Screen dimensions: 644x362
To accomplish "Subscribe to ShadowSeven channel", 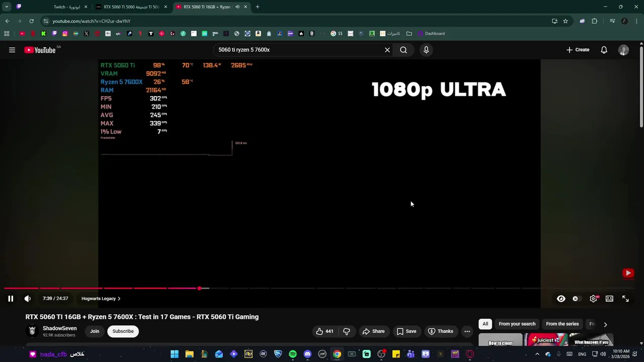I will click(x=123, y=331).
